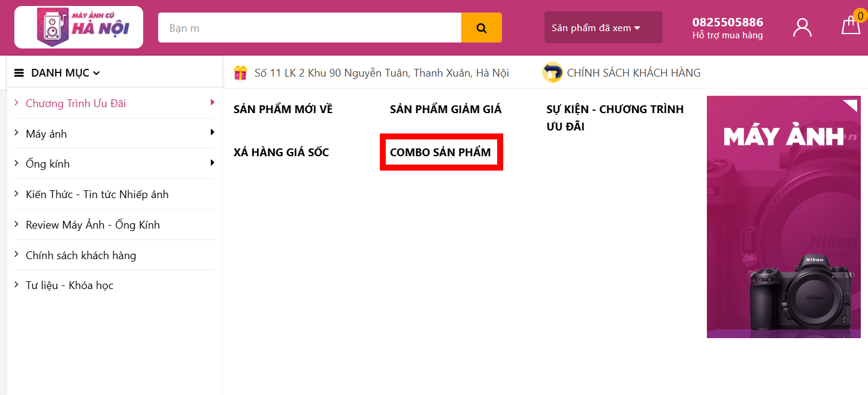Open COMBO SẢN PHẨM link

[x=440, y=153]
